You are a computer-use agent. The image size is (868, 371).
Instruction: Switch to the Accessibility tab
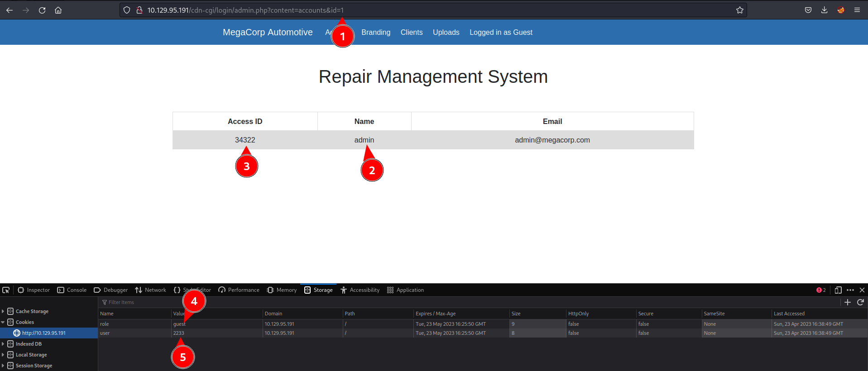(x=360, y=290)
